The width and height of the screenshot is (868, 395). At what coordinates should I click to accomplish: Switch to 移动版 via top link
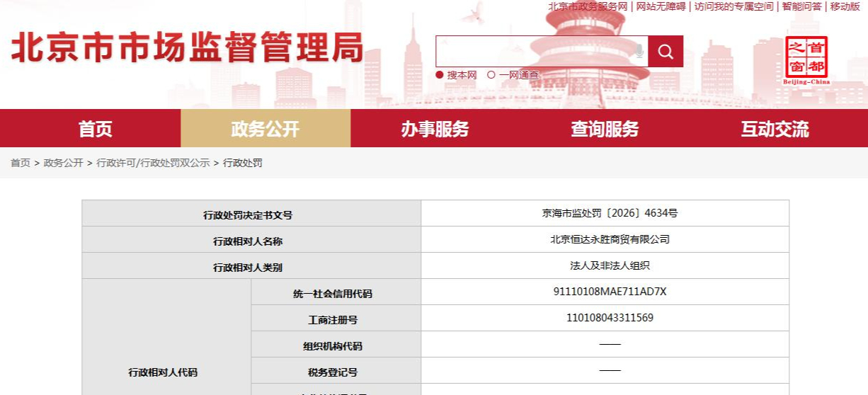(845, 6)
